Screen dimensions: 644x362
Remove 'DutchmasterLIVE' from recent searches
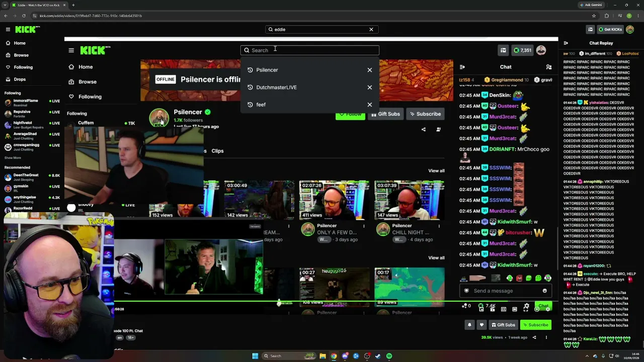(370, 87)
